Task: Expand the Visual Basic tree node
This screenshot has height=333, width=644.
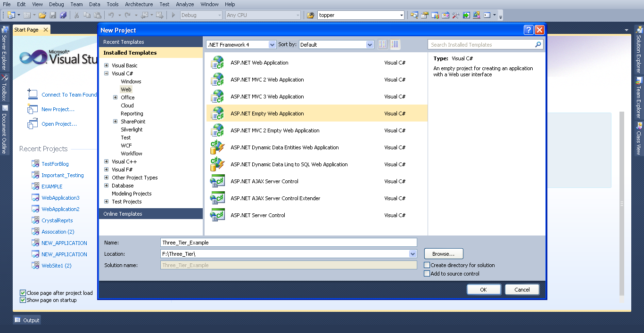Action: (x=107, y=65)
